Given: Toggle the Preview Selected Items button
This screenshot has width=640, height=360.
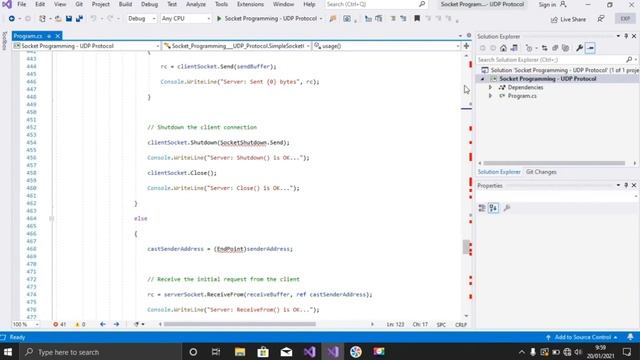Looking at the screenshot, I should [590, 48].
